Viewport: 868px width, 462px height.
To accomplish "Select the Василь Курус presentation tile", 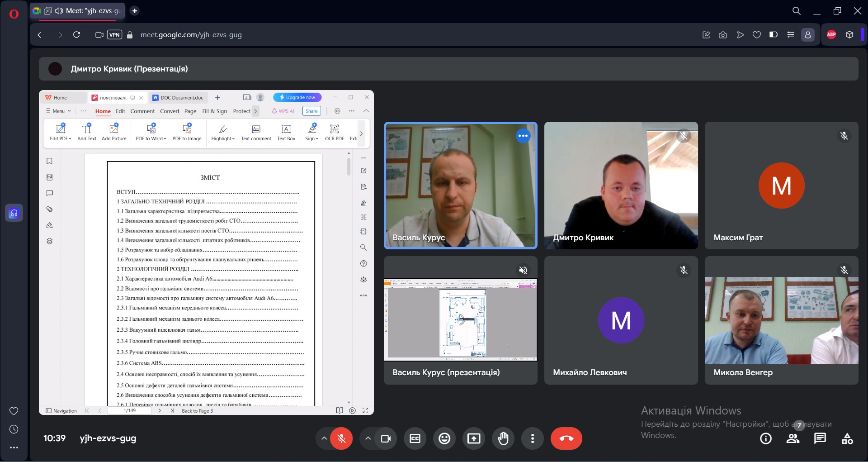I will coord(460,320).
